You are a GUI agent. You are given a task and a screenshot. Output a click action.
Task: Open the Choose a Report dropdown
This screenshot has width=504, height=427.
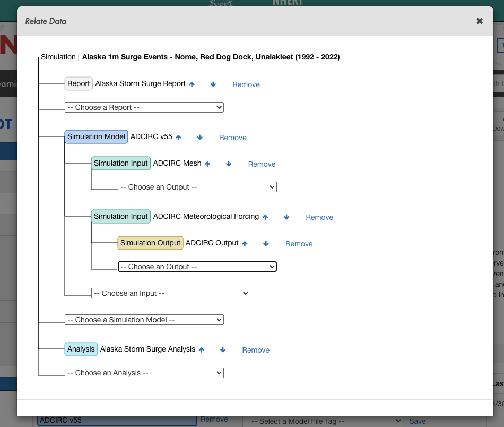click(144, 107)
